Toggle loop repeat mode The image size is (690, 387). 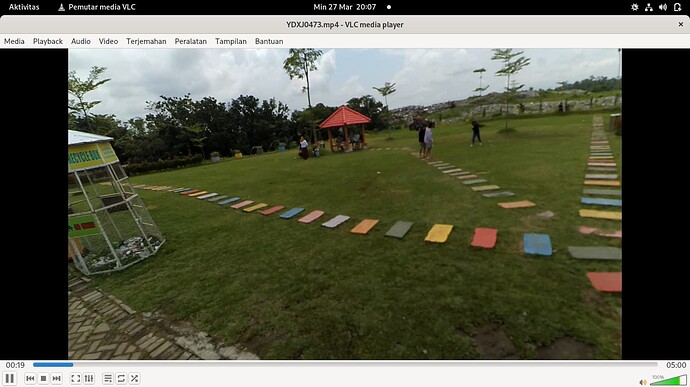(121, 379)
